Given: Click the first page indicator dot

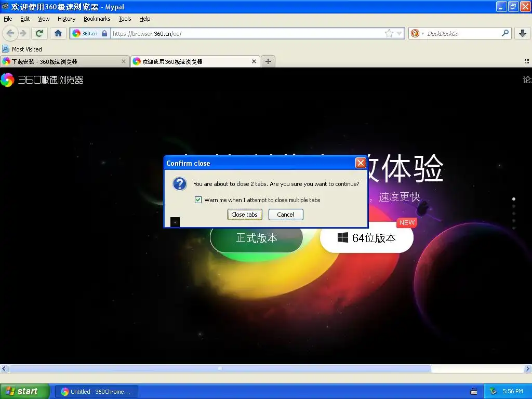Looking at the screenshot, I should pyautogui.click(x=514, y=199).
